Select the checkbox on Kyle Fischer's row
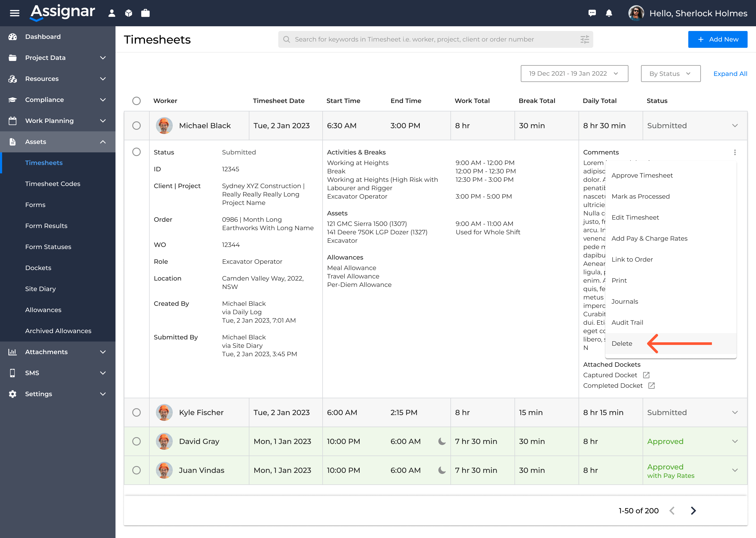756x538 pixels. click(136, 412)
